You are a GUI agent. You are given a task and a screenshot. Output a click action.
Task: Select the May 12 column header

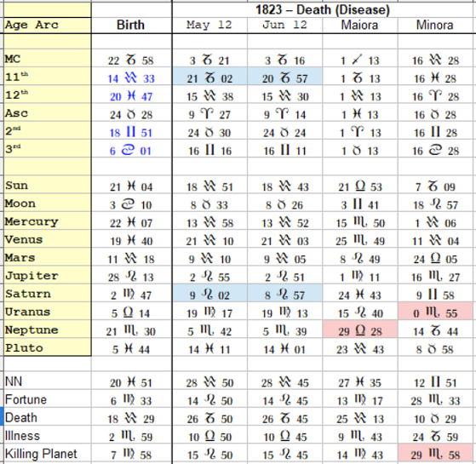pos(209,26)
